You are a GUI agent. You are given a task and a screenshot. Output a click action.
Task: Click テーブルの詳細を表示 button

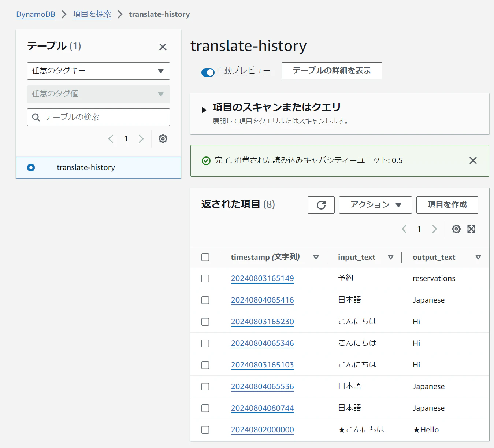pyautogui.click(x=332, y=71)
